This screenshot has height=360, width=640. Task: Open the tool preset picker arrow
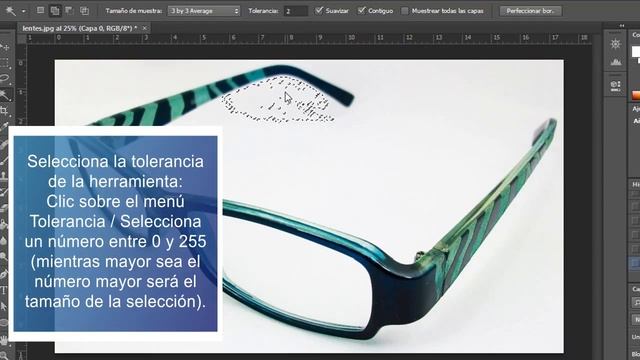coord(23,11)
